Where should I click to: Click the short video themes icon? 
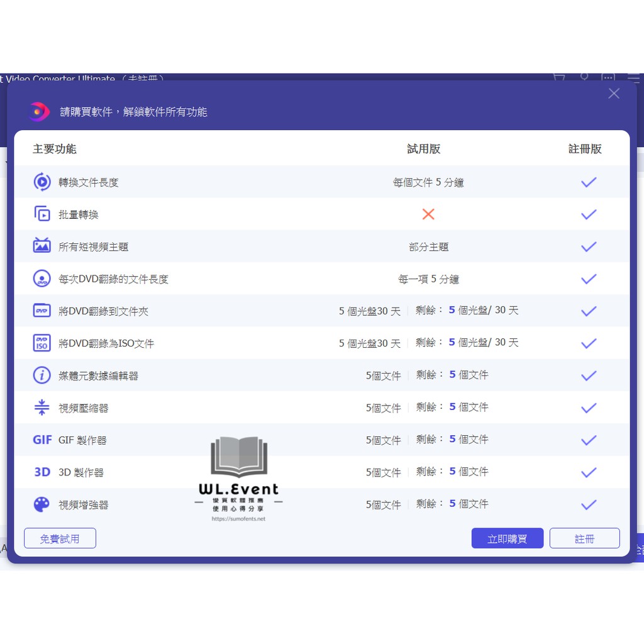click(x=42, y=247)
